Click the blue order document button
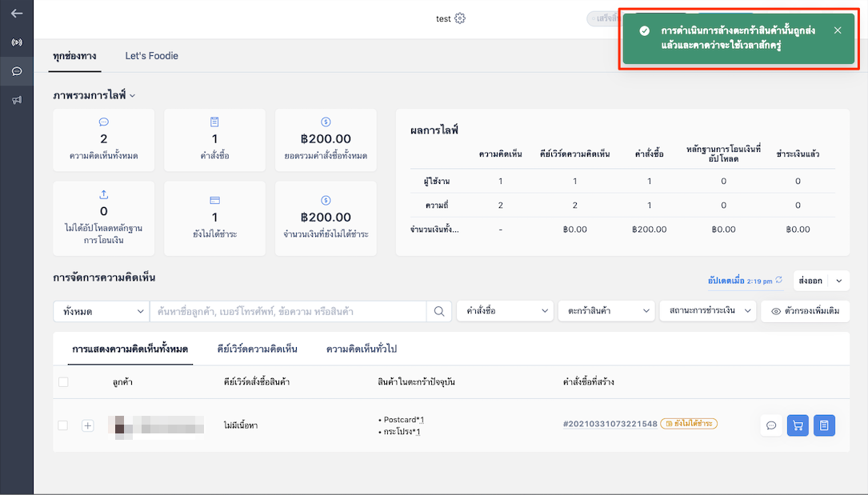 tap(824, 425)
